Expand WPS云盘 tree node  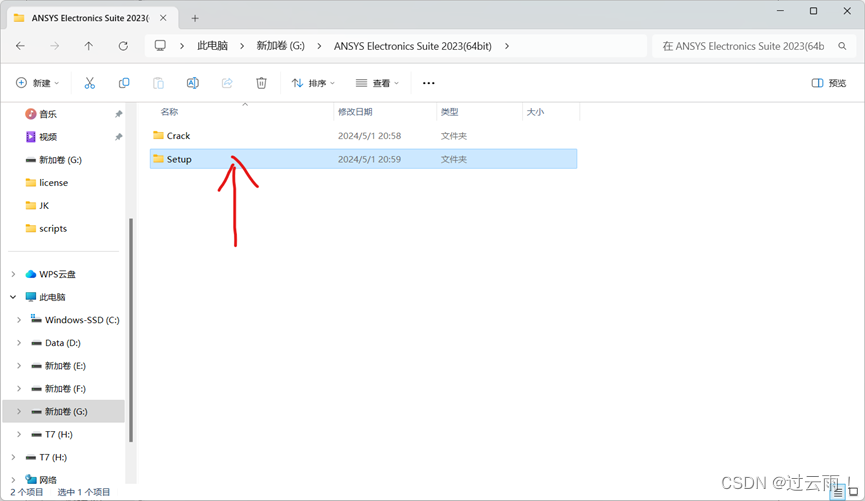[13, 274]
